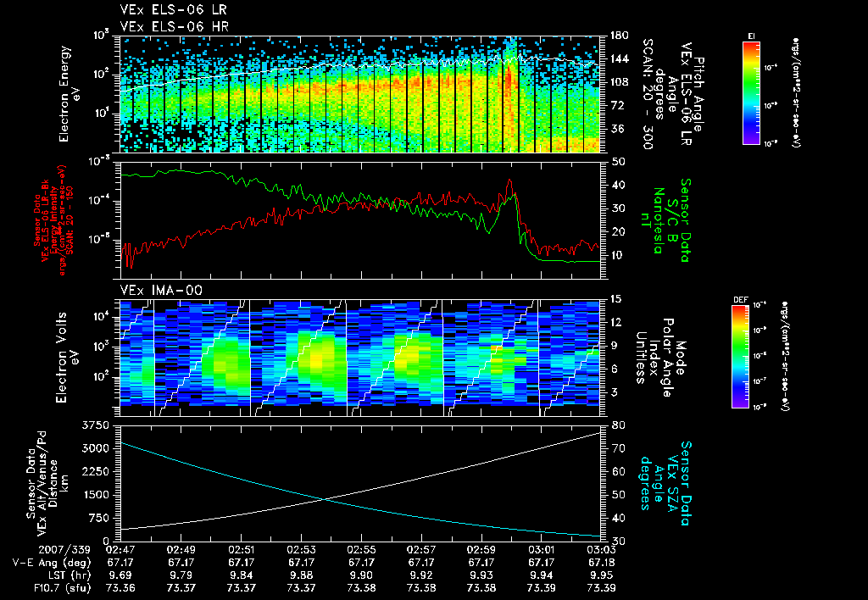Click the 02:47 time tick label
868x600 pixels.
[x=120, y=550]
